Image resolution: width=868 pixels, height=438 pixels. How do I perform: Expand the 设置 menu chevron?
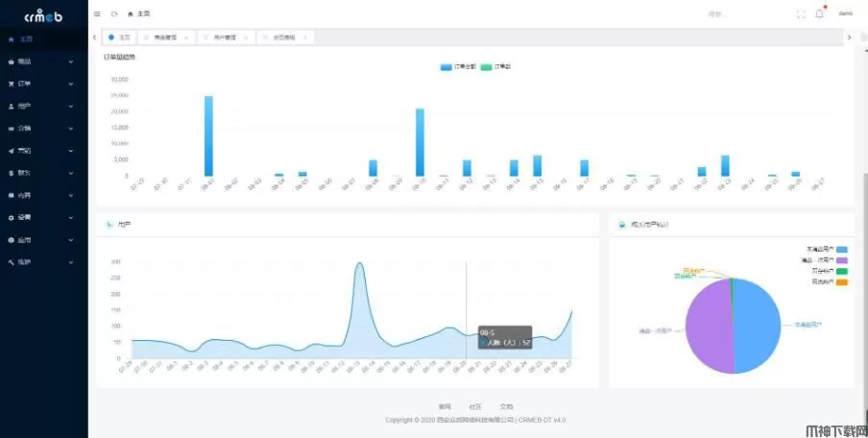[71, 218]
